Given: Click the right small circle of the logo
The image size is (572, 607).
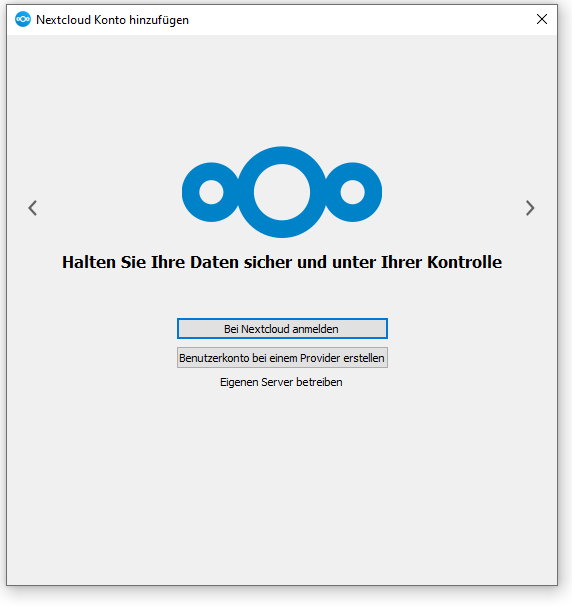Looking at the screenshot, I should (x=353, y=192).
